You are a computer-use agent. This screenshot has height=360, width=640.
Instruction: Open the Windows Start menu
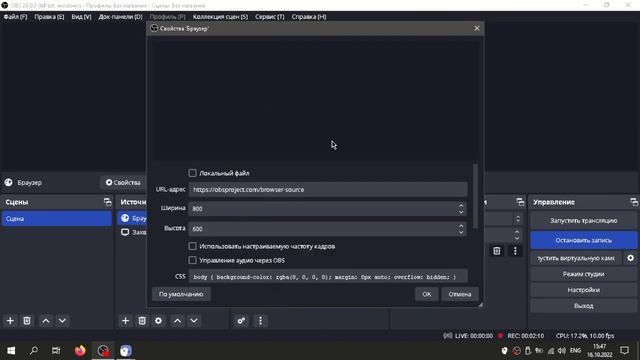point(11,351)
